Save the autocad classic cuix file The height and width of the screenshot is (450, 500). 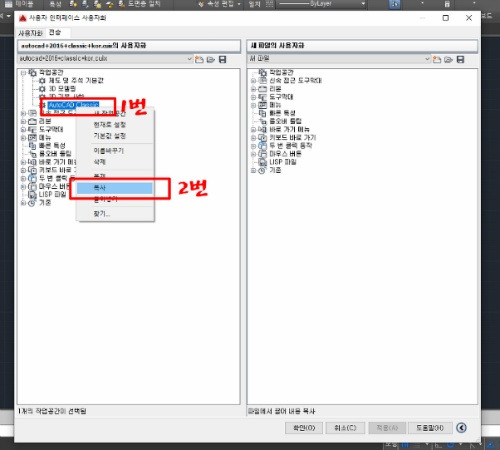(x=223, y=59)
